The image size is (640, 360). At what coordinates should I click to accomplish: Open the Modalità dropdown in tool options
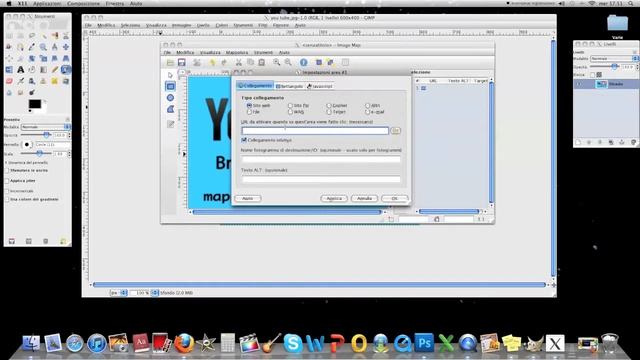(x=46, y=127)
